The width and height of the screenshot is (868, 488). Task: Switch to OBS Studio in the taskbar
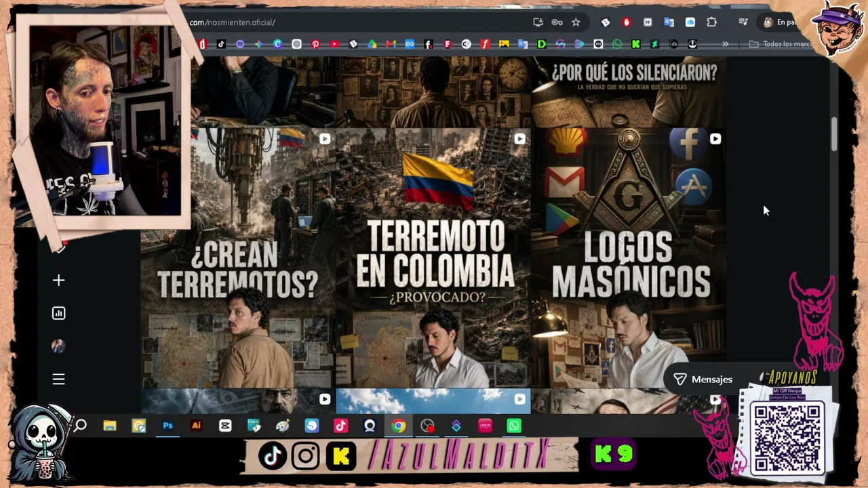427,426
